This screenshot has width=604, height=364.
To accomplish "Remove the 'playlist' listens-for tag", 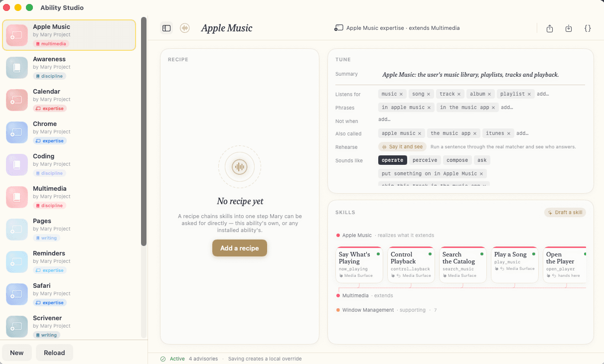I will [x=529, y=94].
